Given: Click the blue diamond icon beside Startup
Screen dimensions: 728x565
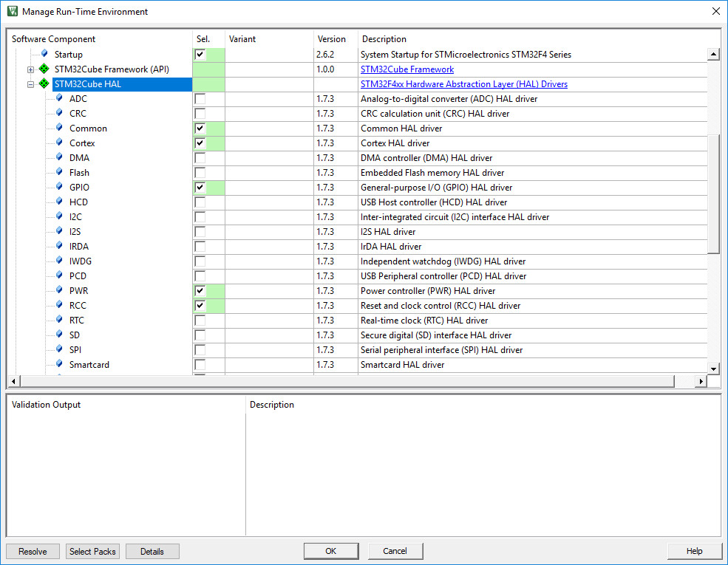Looking at the screenshot, I should (x=44, y=54).
